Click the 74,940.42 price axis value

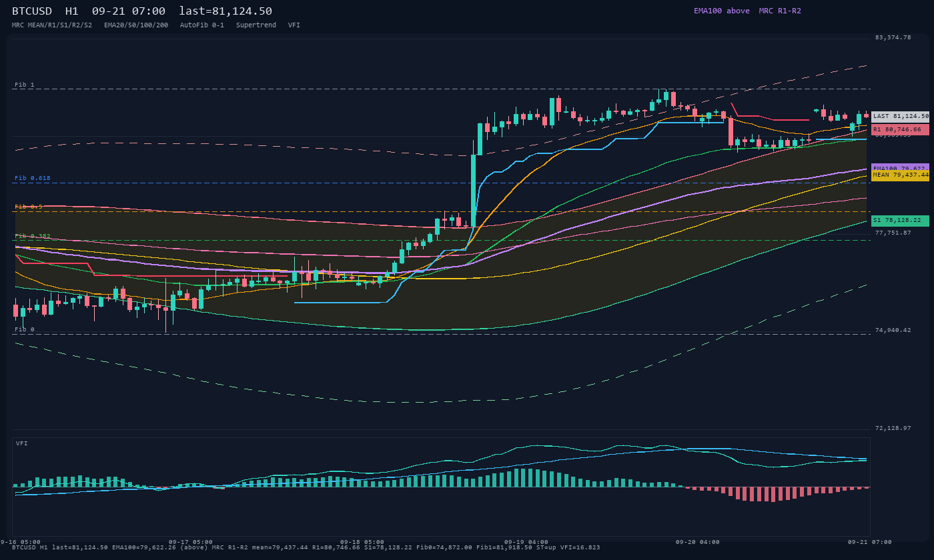[893, 330]
